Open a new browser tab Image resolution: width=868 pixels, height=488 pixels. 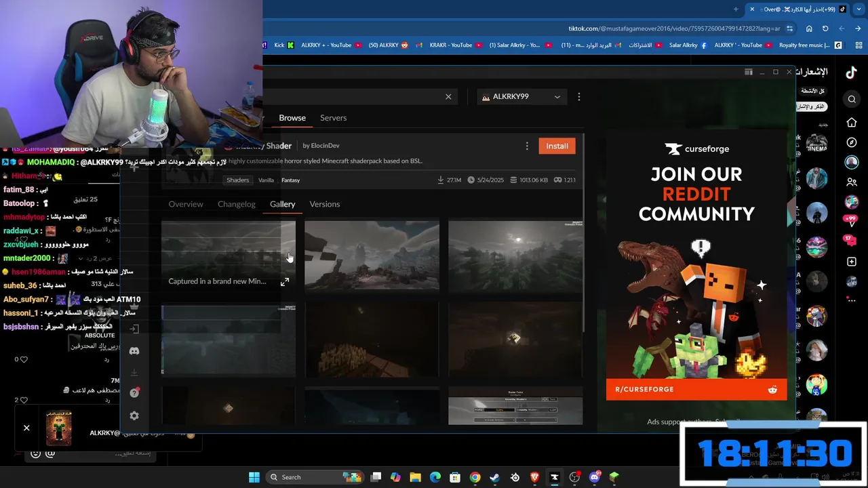click(736, 9)
